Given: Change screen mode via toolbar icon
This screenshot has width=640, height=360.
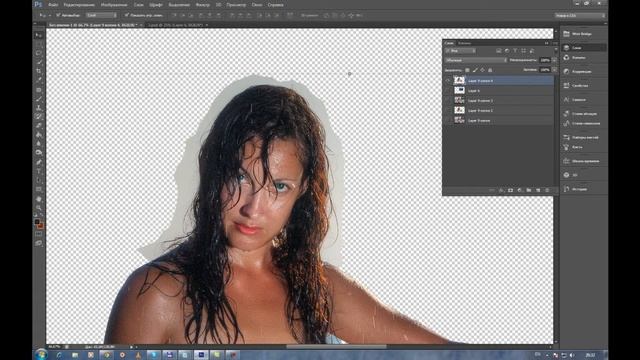Looking at the screenshot, I should [x=38, y=243].
